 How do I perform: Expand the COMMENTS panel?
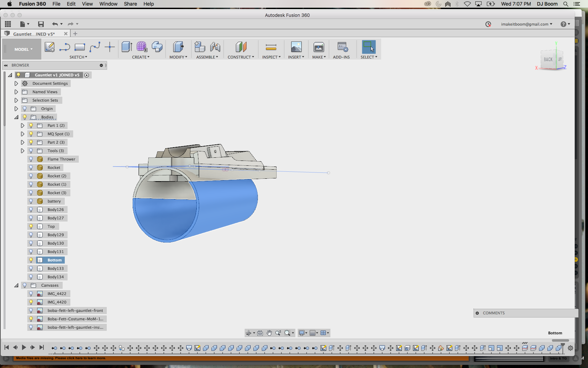click(477, 313)
